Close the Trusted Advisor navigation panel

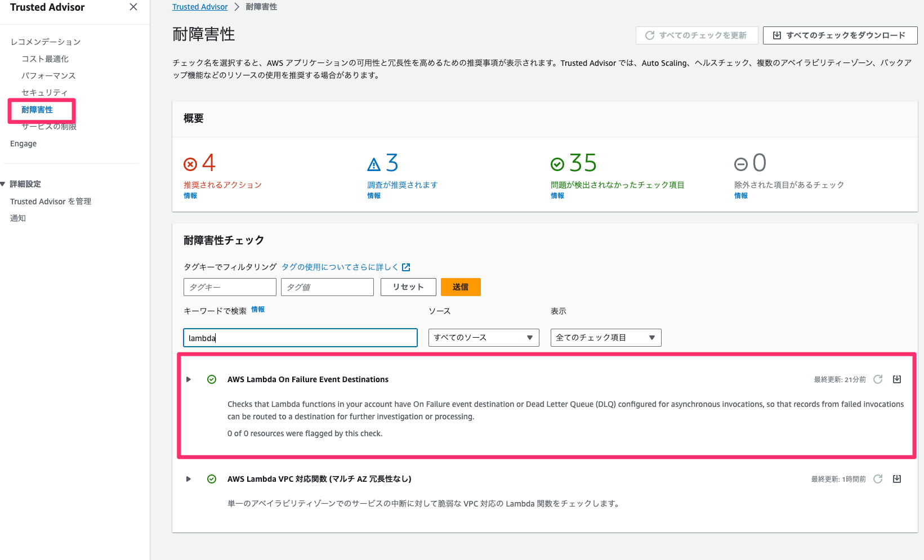[133, 7]
